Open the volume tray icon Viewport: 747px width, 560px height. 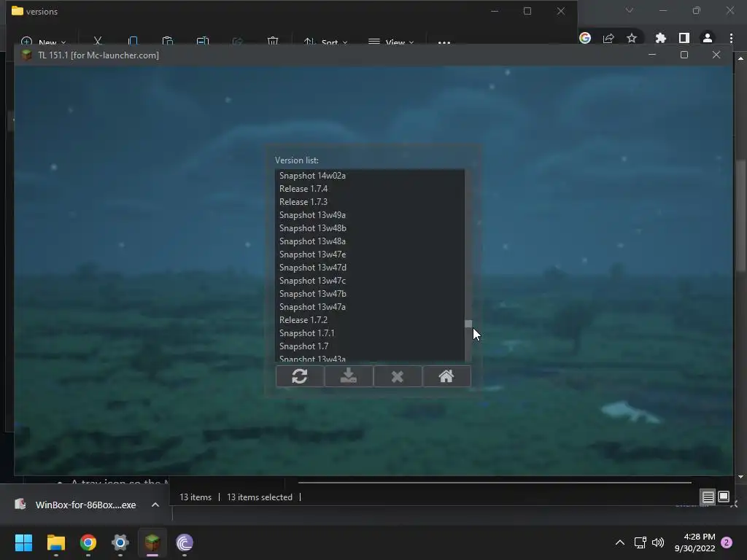pos(658,542)
